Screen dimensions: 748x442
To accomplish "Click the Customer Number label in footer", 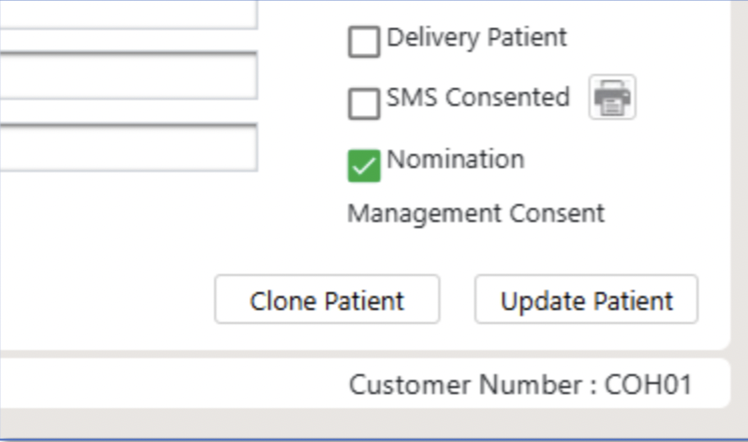I will 471,385.
